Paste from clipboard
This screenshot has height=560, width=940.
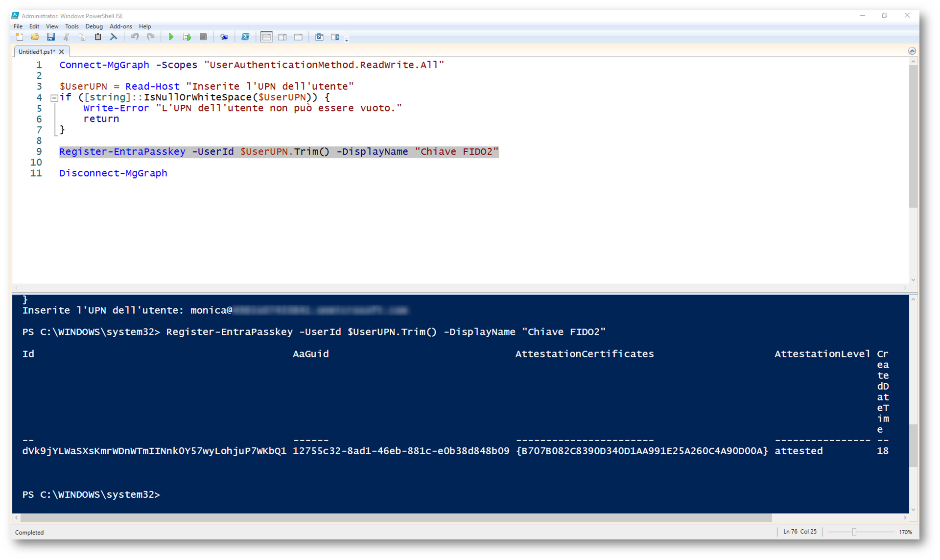pyautogui.click(x=98, y=37)
